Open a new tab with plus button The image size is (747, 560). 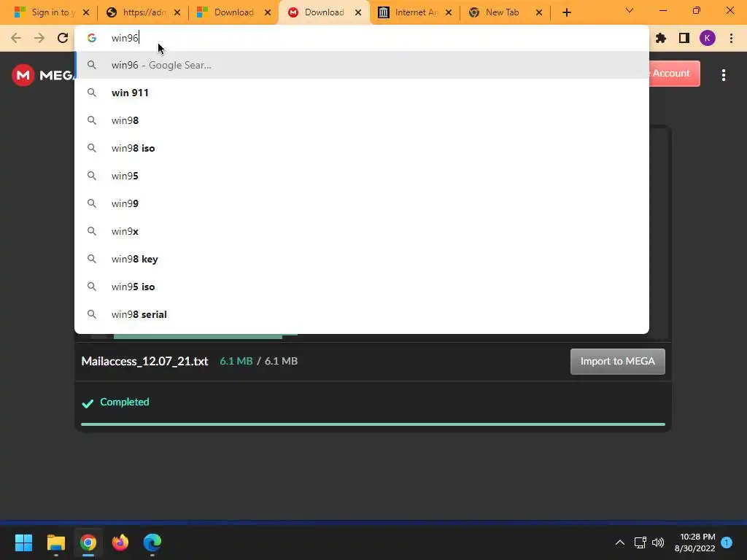click(x=566, y=12)
